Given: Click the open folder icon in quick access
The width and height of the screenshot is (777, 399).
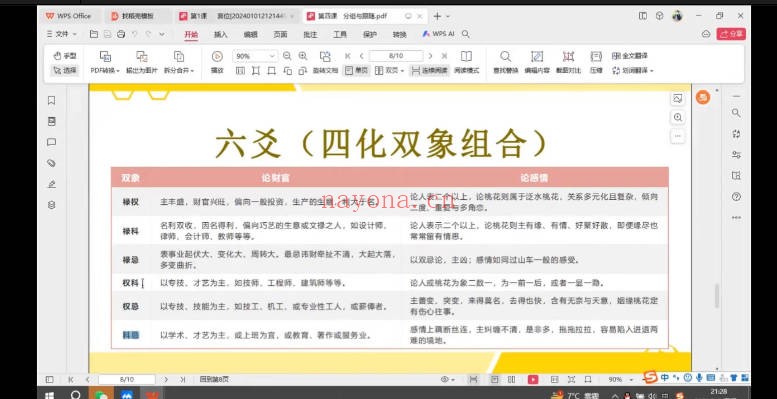Looking at the screenshot, I should click(x=94, y=34).
